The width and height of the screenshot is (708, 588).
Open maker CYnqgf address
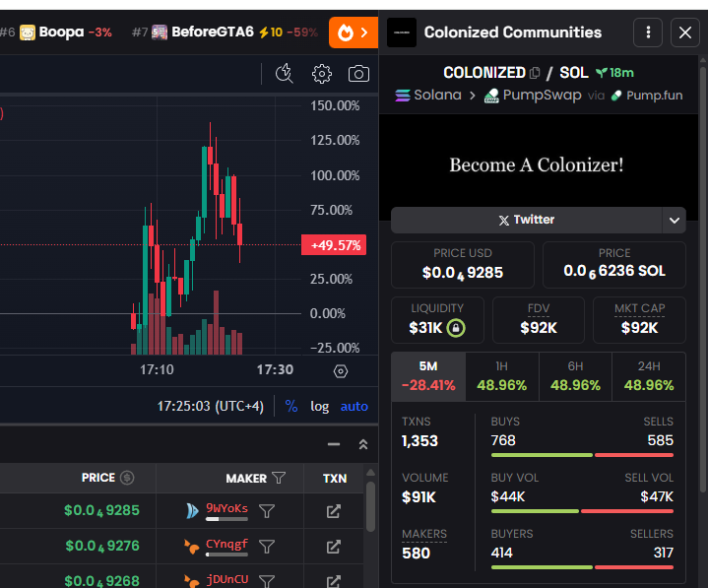(226, 544)
